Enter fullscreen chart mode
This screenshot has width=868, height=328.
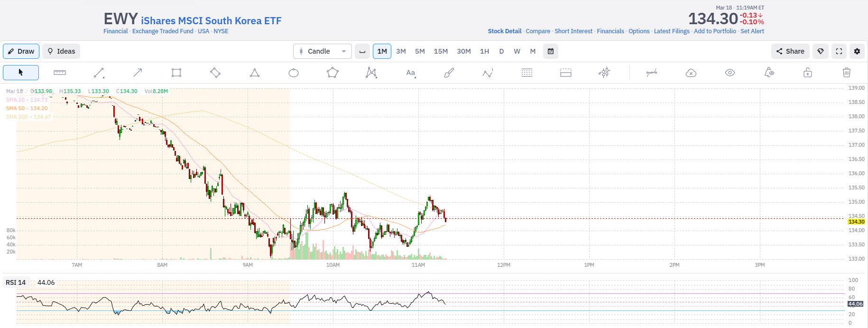pyautogui.click(x=839, y=51)
